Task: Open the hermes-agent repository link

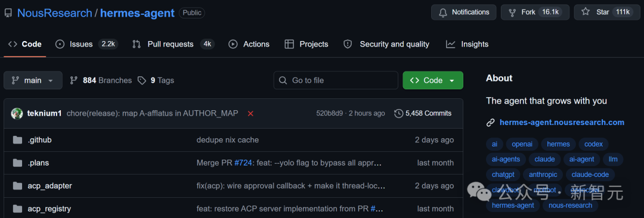Action: coord(137,13)
